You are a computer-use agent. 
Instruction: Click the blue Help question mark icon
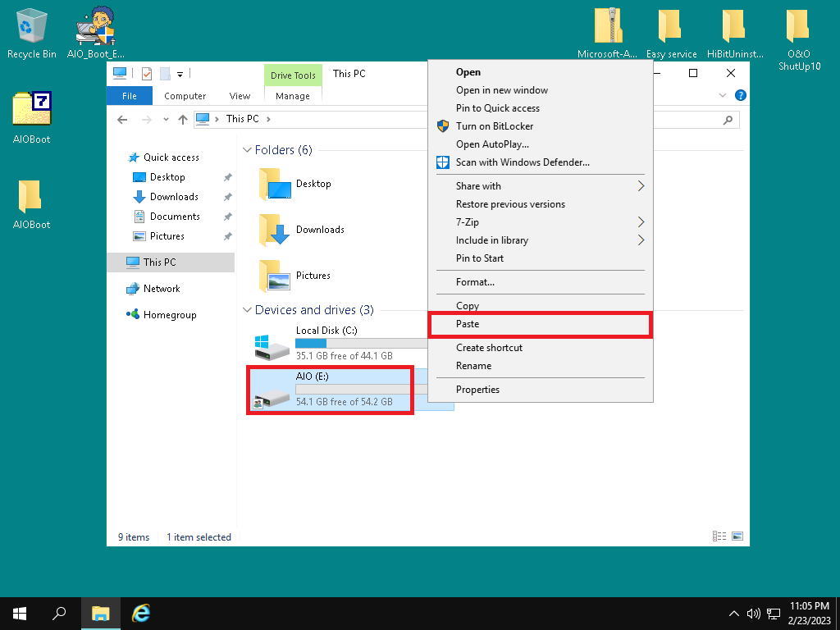tap(741, 96)
